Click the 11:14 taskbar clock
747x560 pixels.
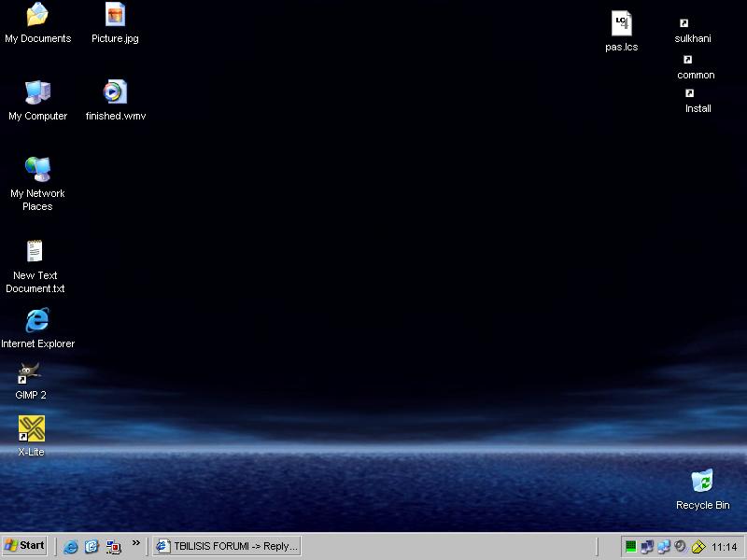click(725, 547)
